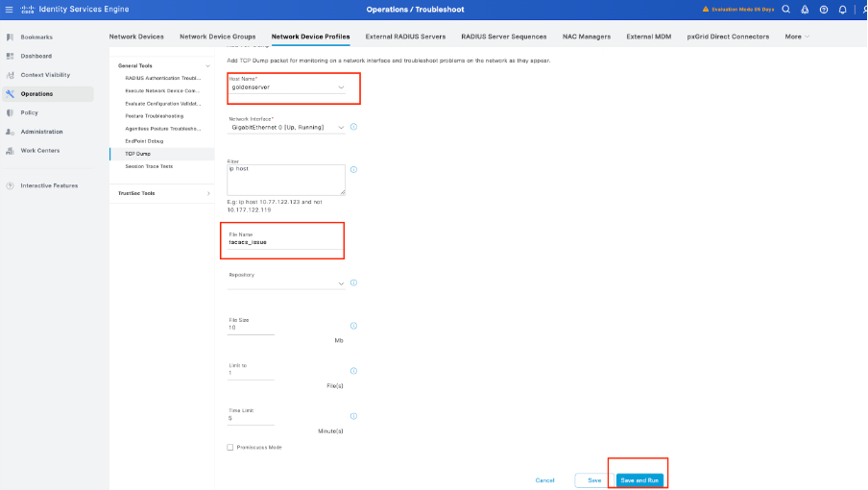Open the search magnifier icon
Image resolution: width=868 pixels, height=490 pixels.
786,10
